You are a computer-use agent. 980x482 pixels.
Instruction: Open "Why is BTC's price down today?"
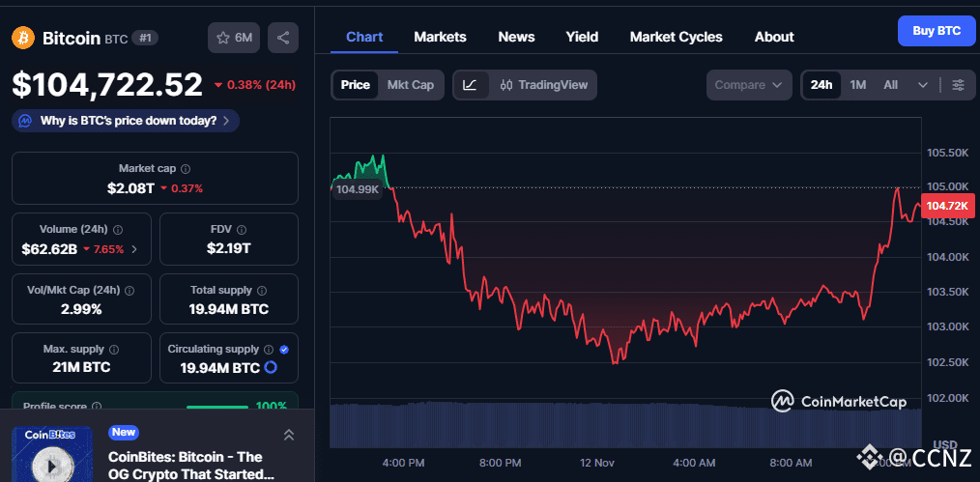(126, 121)
